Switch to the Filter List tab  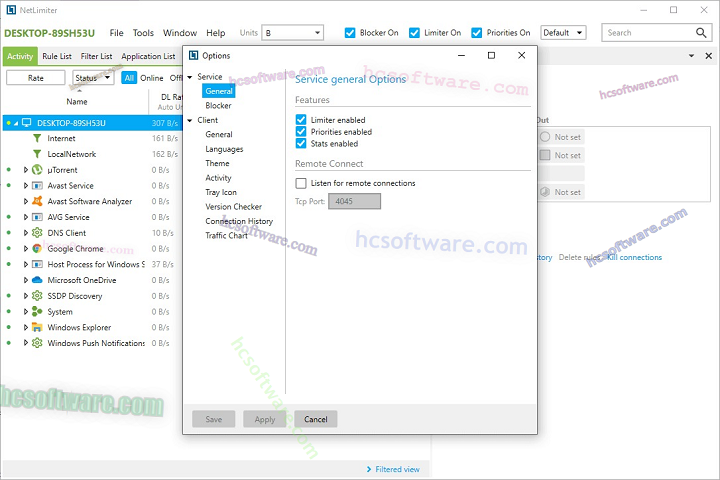(x=96, y=56)
